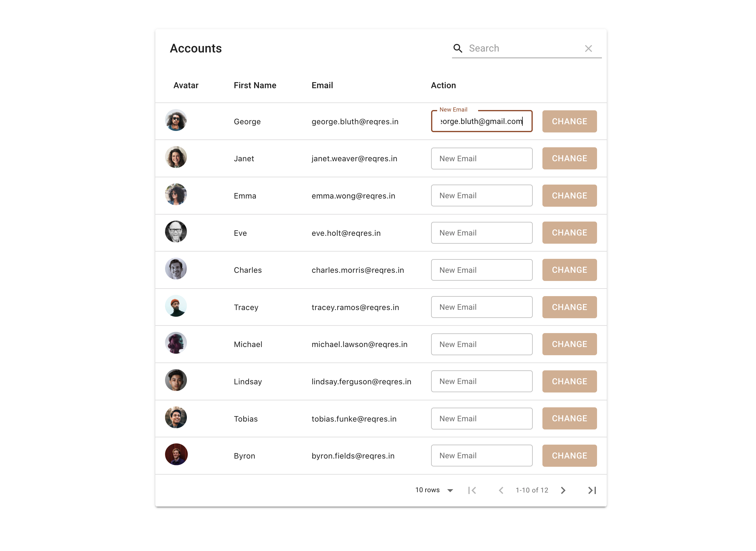This screenshot has width=756, height=551.
Task: Open the '10 rows' per-page dropdown
Action: click(434, 490)
